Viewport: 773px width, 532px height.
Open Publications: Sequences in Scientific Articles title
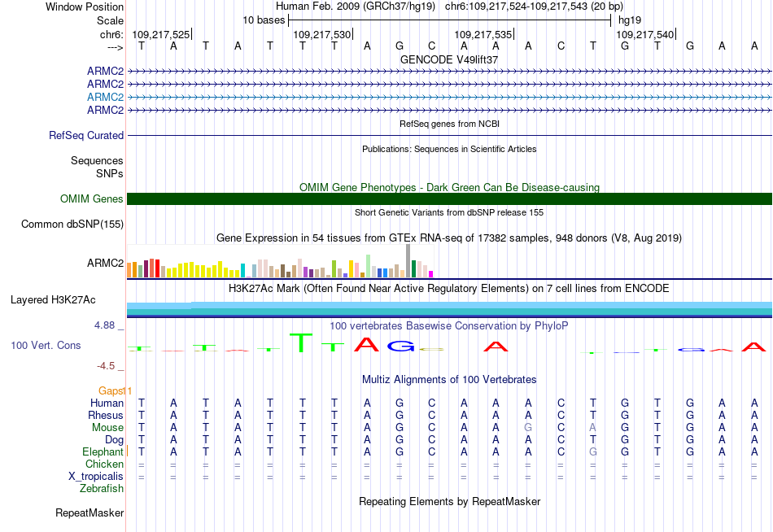pos(449,149)
